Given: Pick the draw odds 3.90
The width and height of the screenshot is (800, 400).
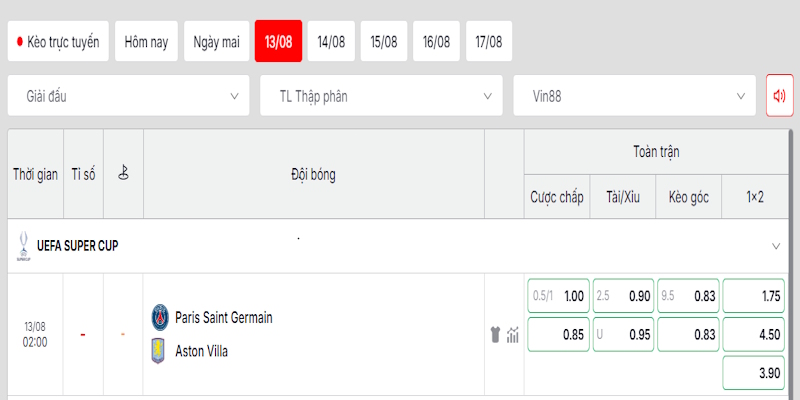Looking at the screenshot, I should click(x=754, y=373).
